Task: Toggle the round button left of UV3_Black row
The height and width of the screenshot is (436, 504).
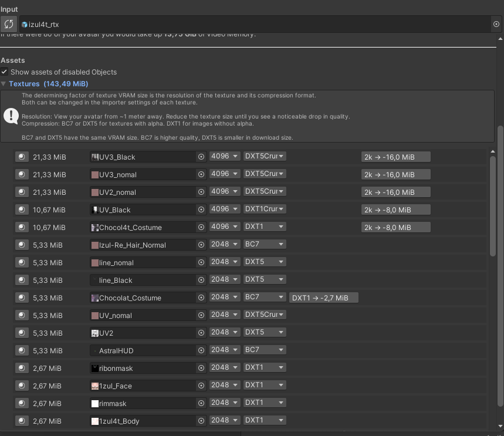Action: point(22,157)
